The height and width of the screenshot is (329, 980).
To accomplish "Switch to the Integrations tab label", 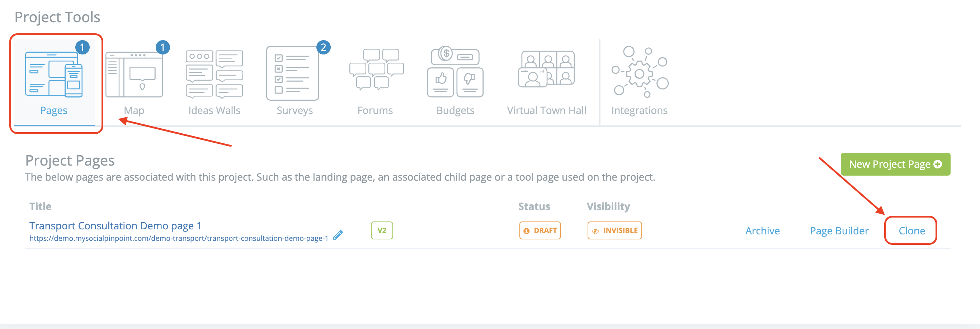I will [x=639, y=110].
